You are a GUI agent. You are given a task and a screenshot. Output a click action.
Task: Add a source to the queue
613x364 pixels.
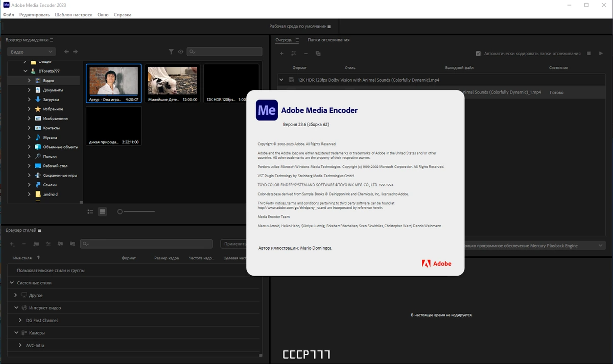tap(281, 54)
